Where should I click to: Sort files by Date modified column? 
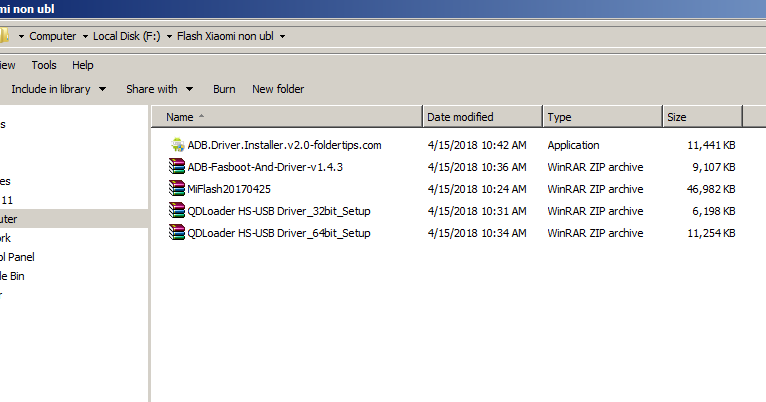483,117
